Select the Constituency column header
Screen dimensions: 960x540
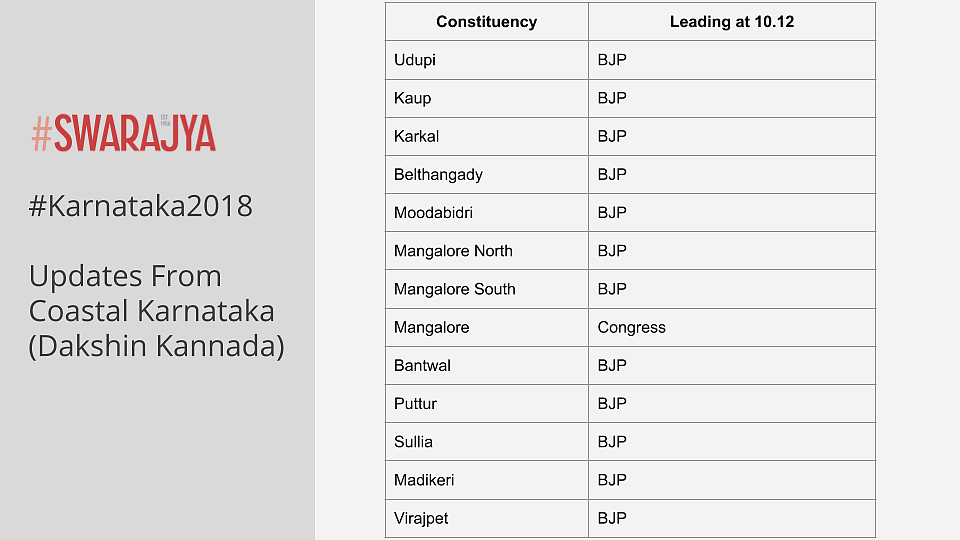pyautogui.click(x=487, y=21)
